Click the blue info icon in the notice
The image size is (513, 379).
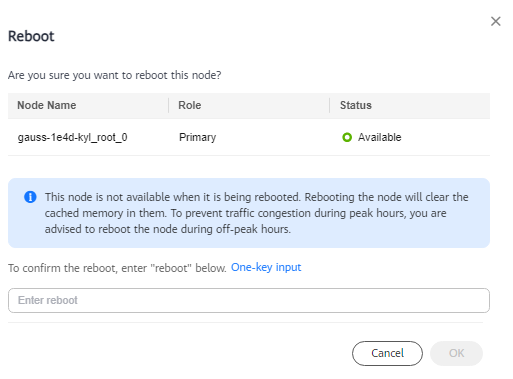click(30, 197)
